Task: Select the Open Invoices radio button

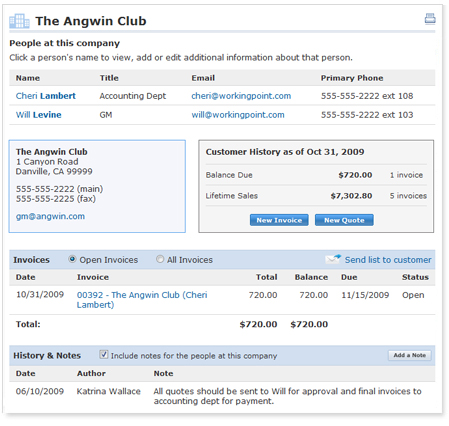Action: [x=72, y=259]
